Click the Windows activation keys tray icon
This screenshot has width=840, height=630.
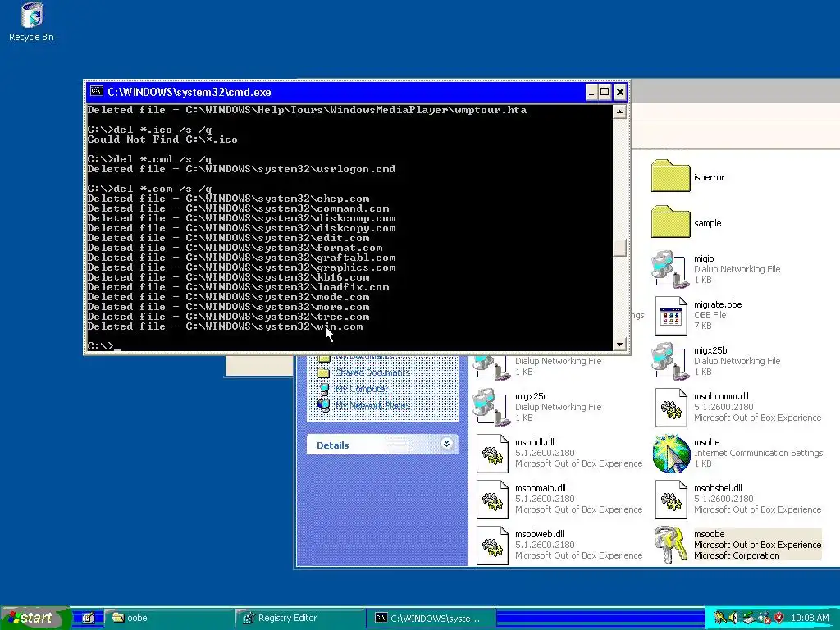720,618
